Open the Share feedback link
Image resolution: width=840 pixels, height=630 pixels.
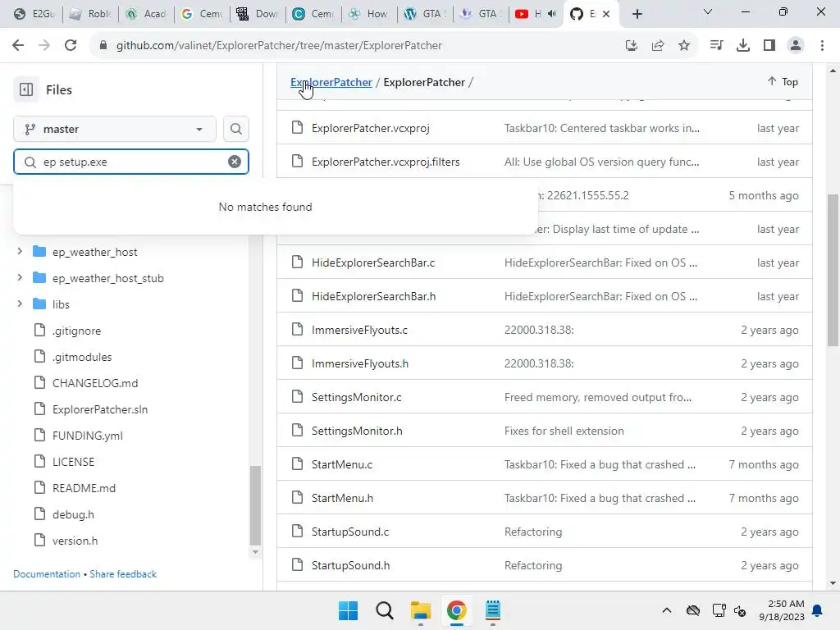click(x=123, y=573)
